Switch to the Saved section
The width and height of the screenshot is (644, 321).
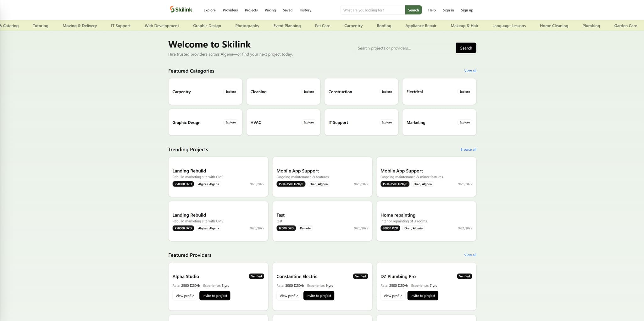(x=287, y=10)
